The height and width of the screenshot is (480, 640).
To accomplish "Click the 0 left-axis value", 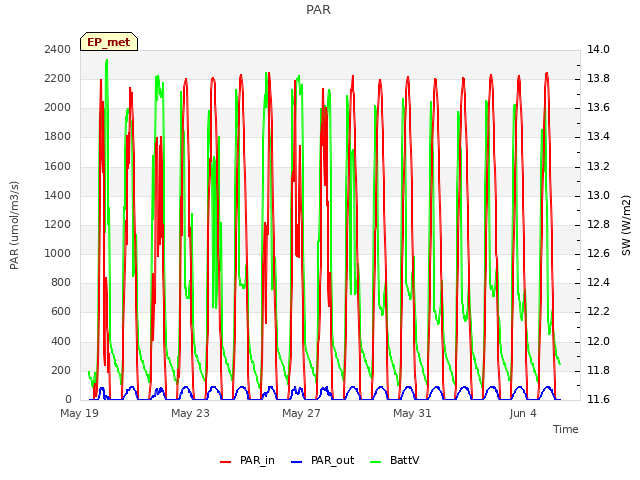I will click(68, 399).
